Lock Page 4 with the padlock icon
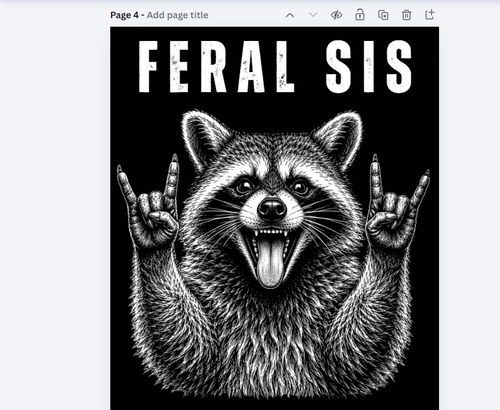This screenshot has width=500, height=410. click(360, 15)
